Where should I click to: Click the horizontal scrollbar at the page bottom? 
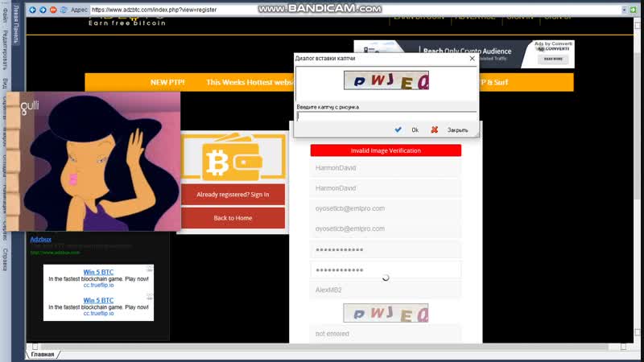click(x=324, y=347)
